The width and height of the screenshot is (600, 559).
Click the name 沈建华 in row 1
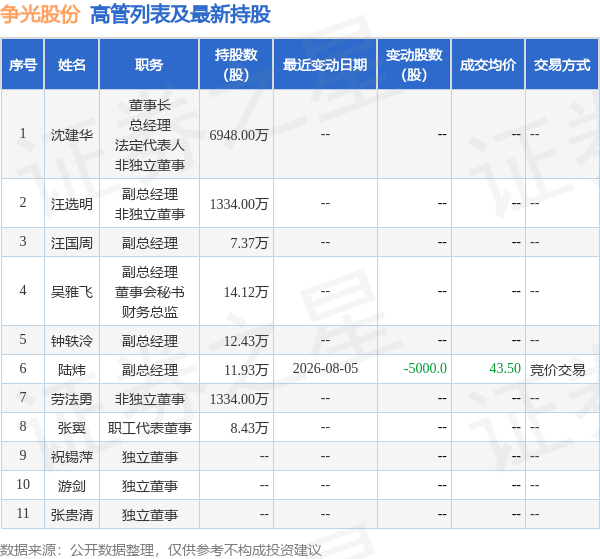72,135
